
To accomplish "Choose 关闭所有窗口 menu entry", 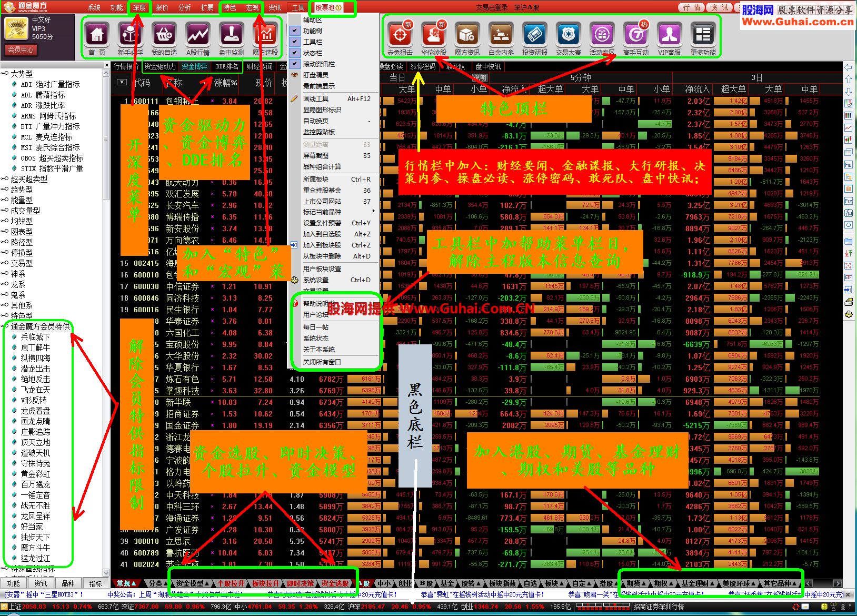I will pos(334,362).
